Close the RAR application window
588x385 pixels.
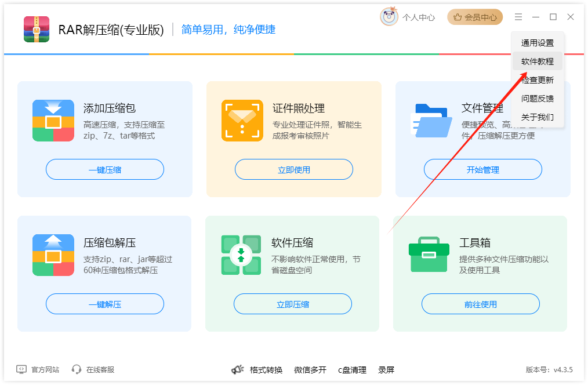pos(571,17)
